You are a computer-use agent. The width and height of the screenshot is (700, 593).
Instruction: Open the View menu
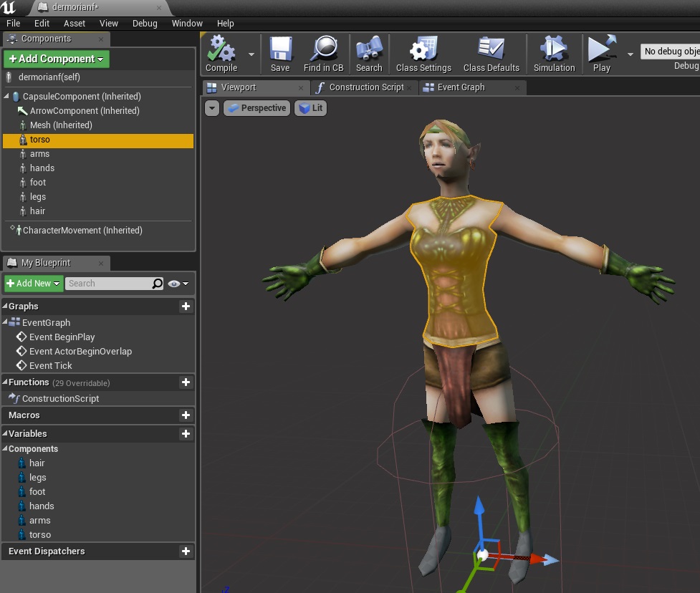click(x=108, y=23)
